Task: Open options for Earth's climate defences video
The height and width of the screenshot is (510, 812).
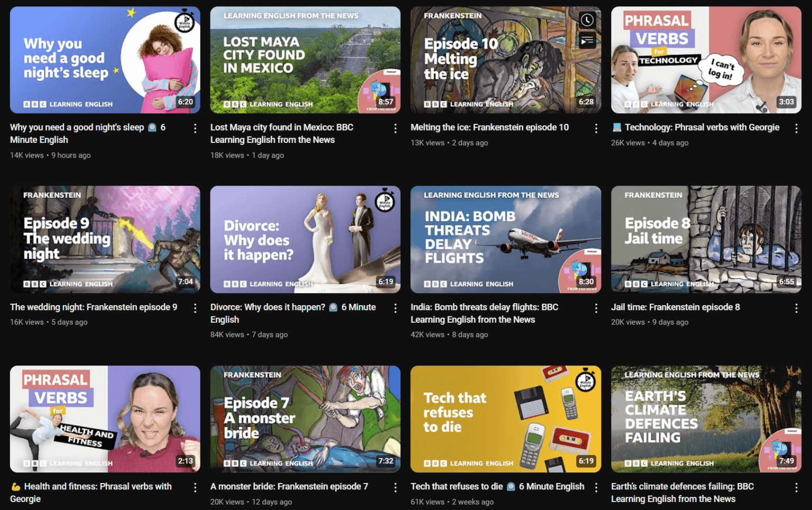Action: point(797,487)
